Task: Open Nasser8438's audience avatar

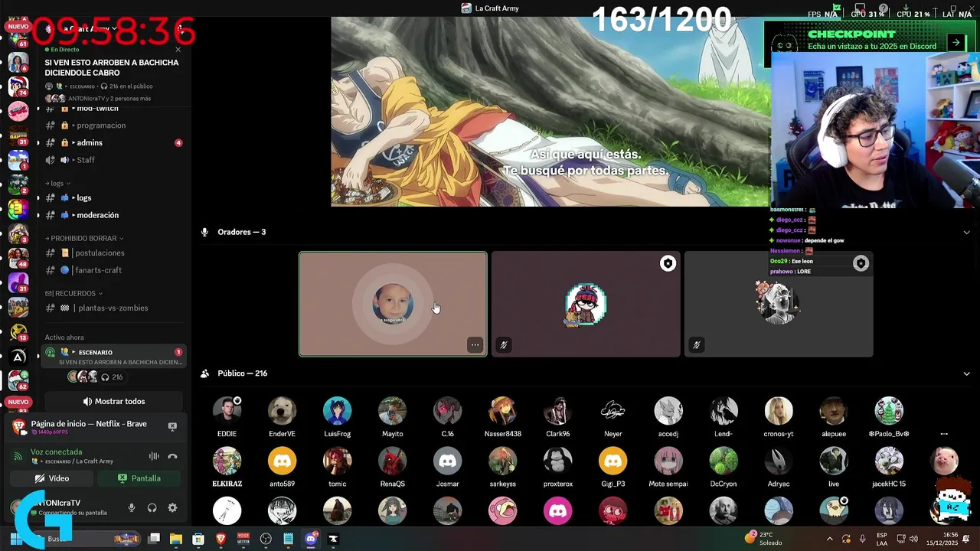Action: 502,411
